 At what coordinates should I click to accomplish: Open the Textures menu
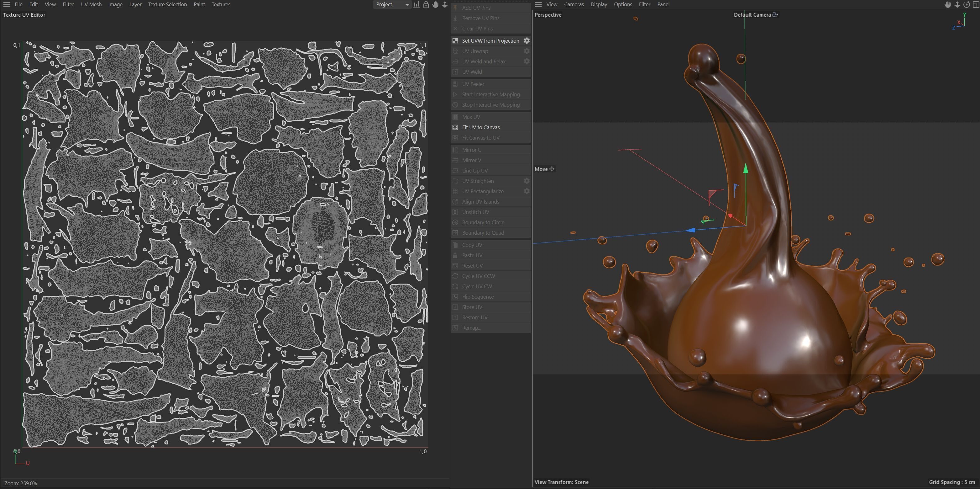pos(221,5)
